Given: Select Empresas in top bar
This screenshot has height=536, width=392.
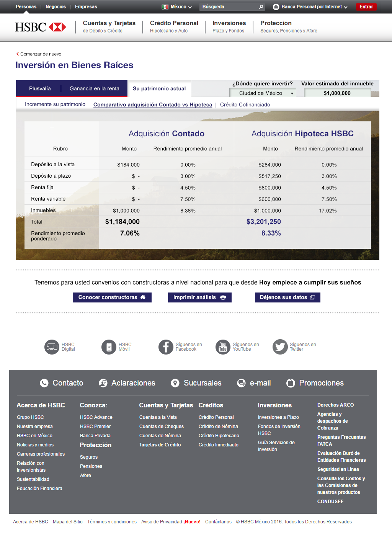Looking at the screenshot, I should pos(86,7).
